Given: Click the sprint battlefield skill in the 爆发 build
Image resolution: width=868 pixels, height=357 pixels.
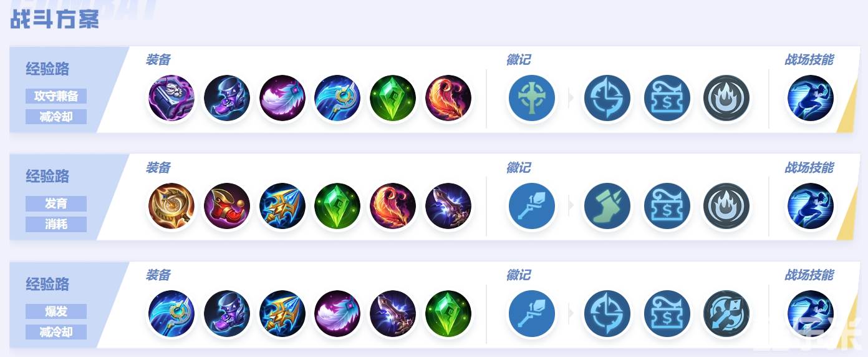Looking at the screenshot, I should click(x=811, y=314).
